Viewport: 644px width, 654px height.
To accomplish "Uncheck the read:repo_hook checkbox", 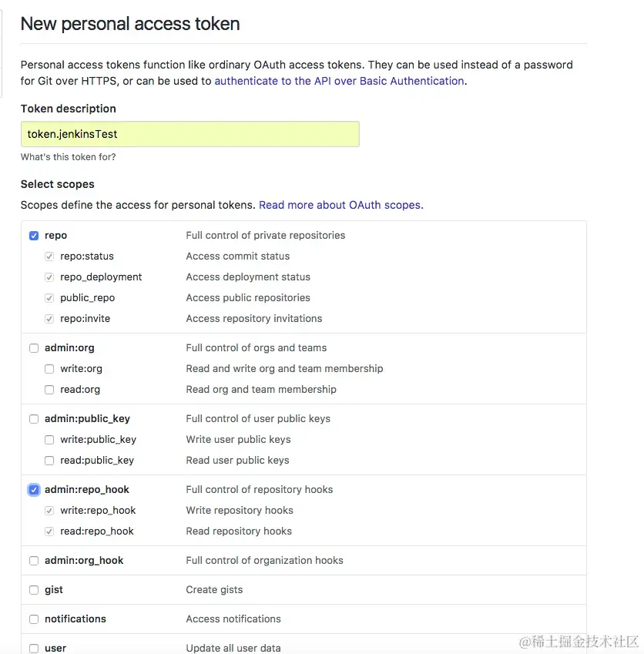I will (x=49, y=531).
